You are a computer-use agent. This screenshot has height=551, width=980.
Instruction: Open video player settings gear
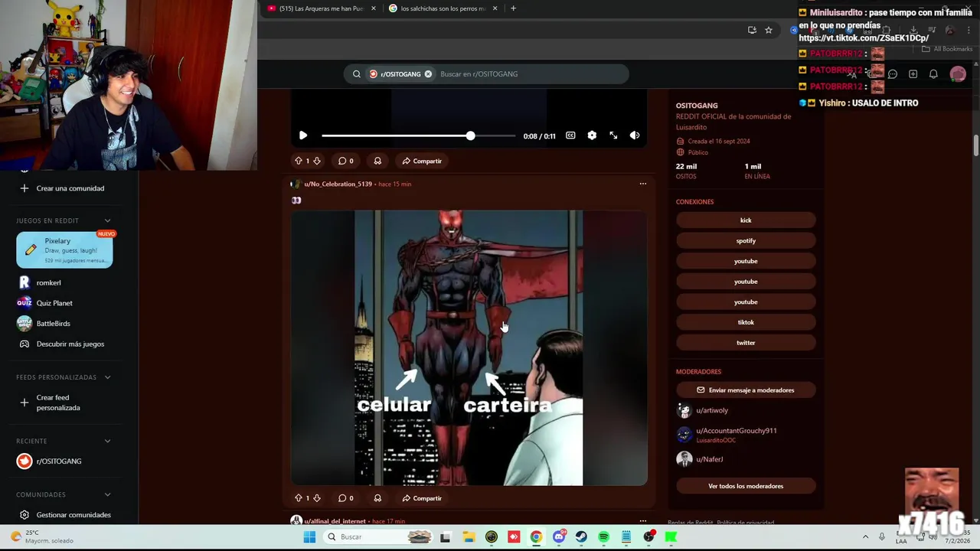[x=592, y=135]
